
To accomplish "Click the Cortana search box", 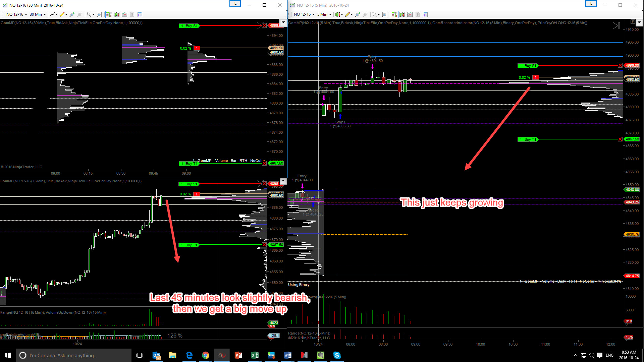I will click(x=74, y=355).
